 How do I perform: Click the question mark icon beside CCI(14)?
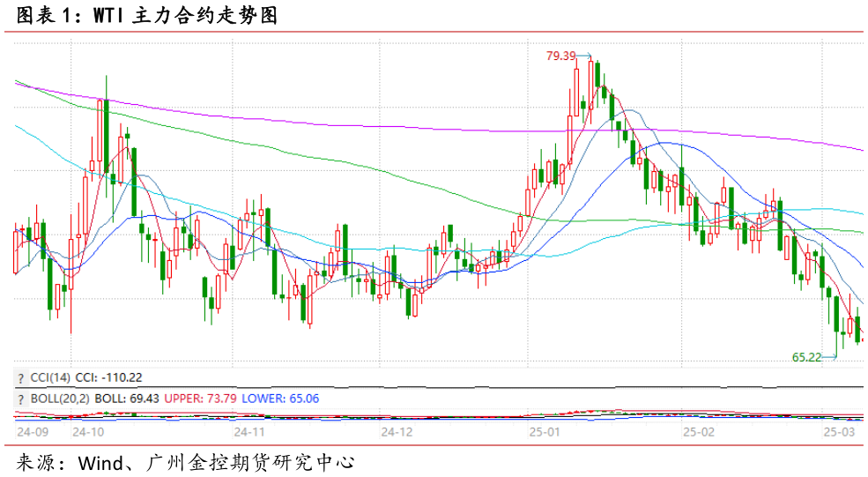pos(20,377)
